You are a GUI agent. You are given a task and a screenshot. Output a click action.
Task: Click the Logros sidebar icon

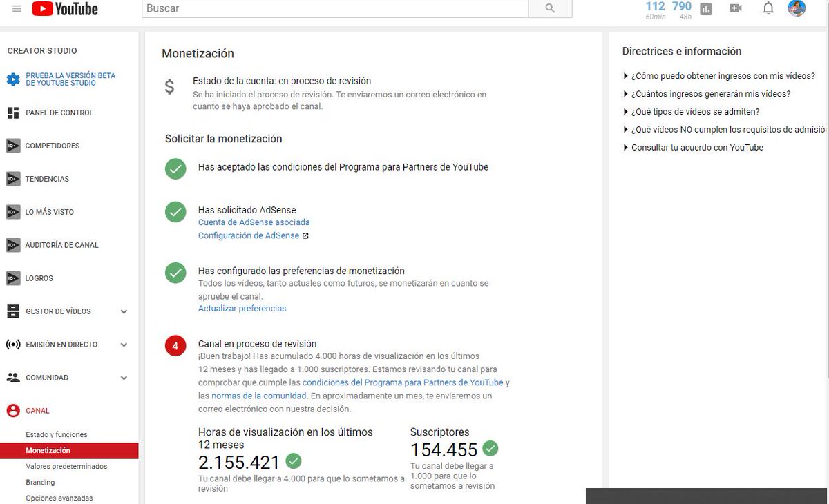[x=13, y=278]
